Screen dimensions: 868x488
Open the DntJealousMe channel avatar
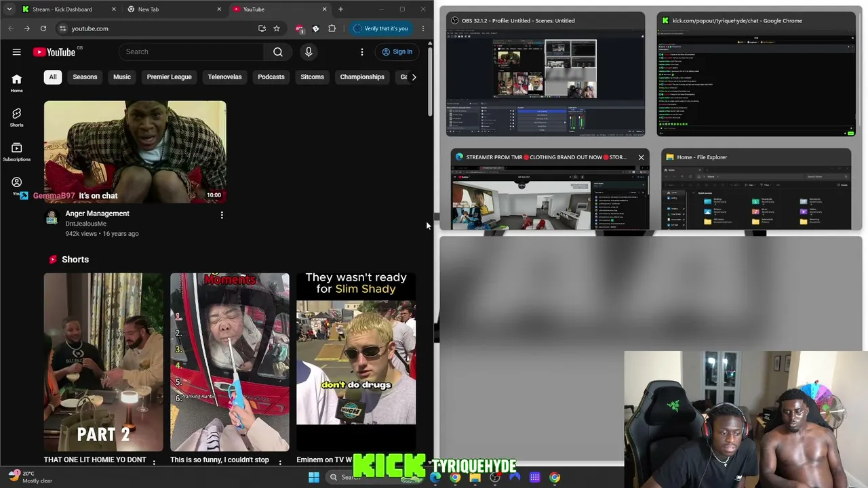tap(52, 217)
